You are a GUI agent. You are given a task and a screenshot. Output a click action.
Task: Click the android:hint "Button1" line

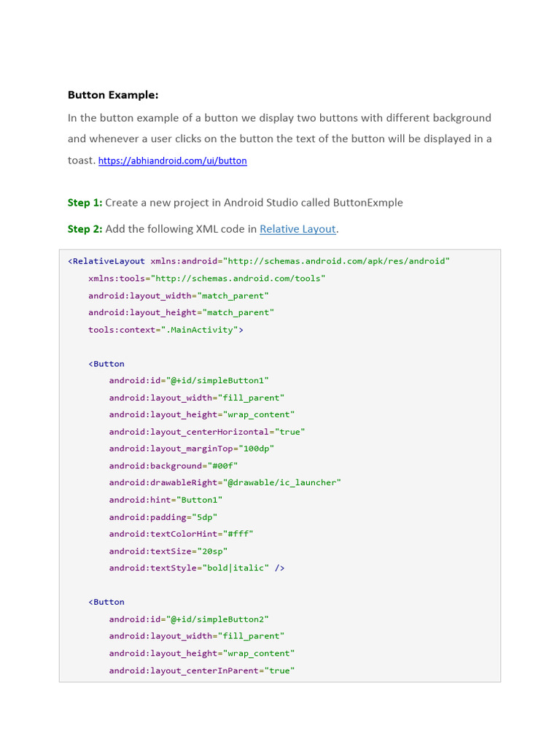(x=166, y=500)
